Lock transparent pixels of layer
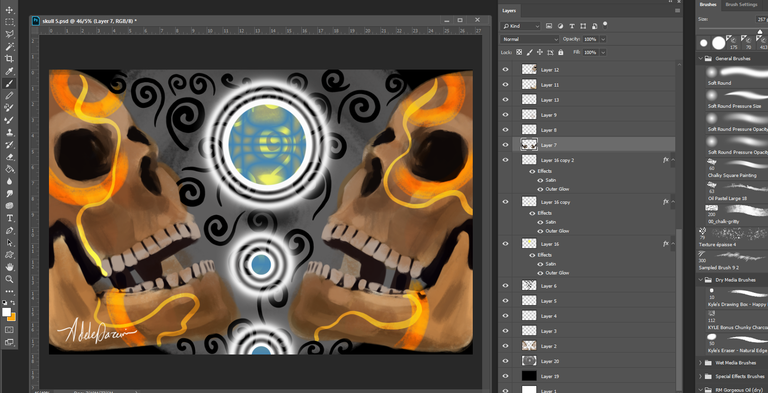This screenshot has width=768, height=393. (519, 52)
